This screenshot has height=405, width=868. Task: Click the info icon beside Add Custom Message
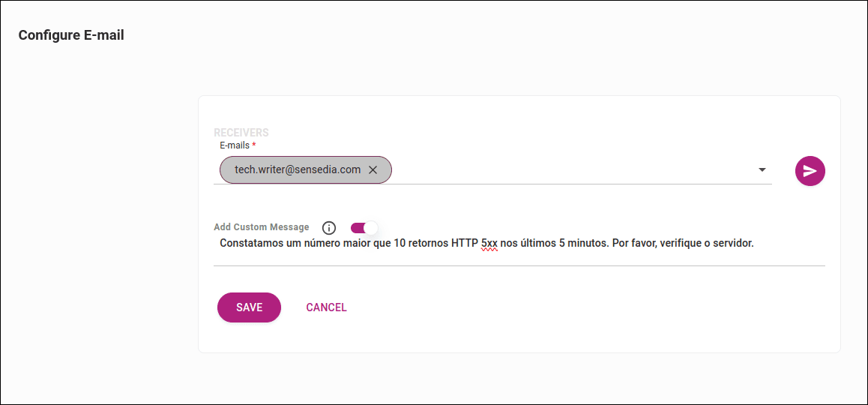(328, 228)
